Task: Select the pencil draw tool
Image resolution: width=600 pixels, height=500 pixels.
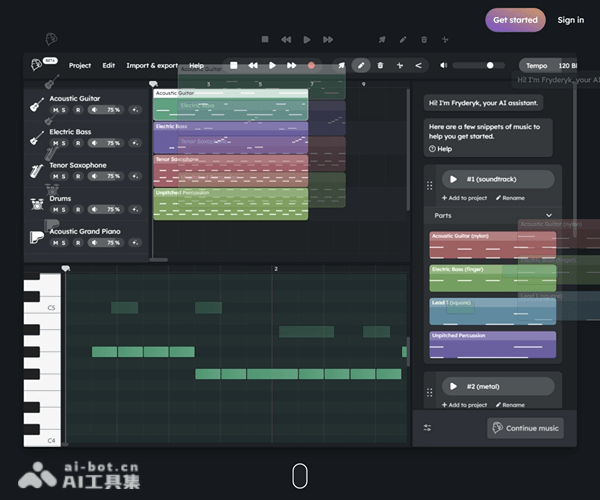Action: (361, 65)
